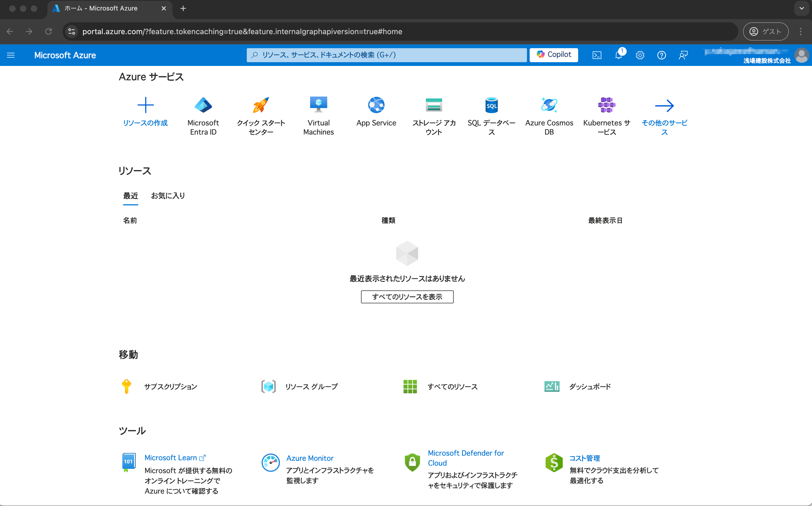
Task: Open the SQL database service icon
Action: 492,105
